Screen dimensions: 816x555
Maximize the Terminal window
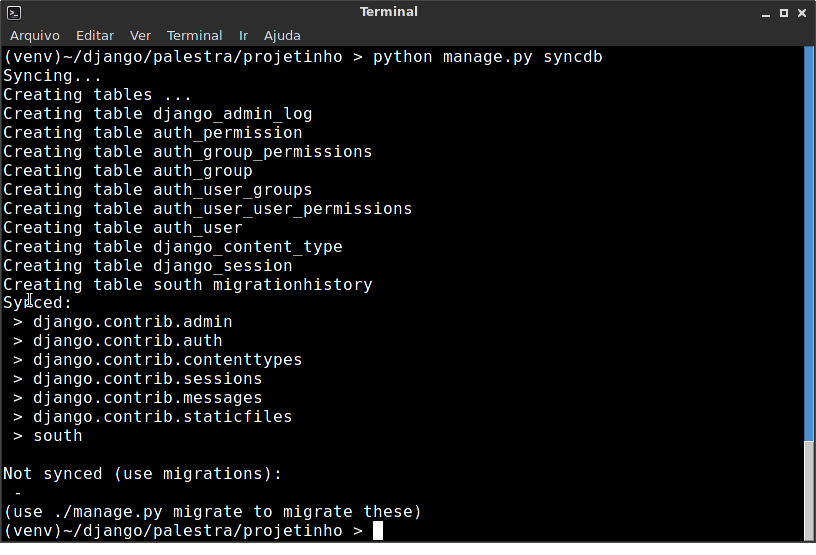784,13
